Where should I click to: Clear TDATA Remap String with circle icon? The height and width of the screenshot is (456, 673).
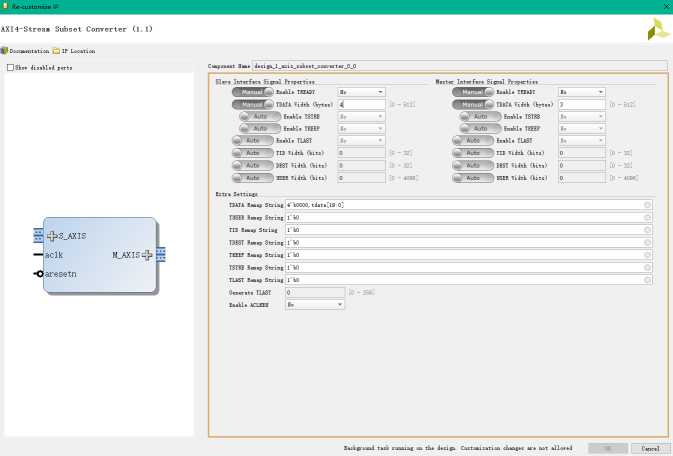point(647,205)
